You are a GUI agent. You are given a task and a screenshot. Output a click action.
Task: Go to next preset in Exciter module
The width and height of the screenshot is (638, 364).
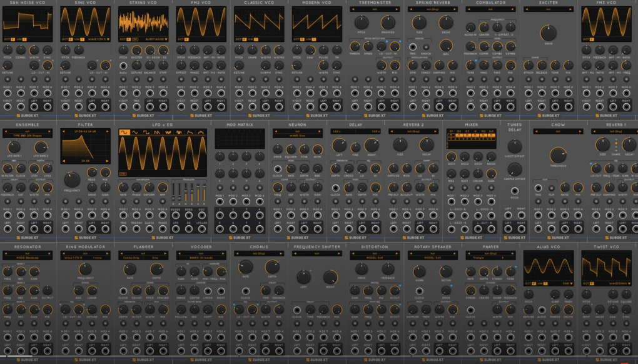click(x=570, y=9)
